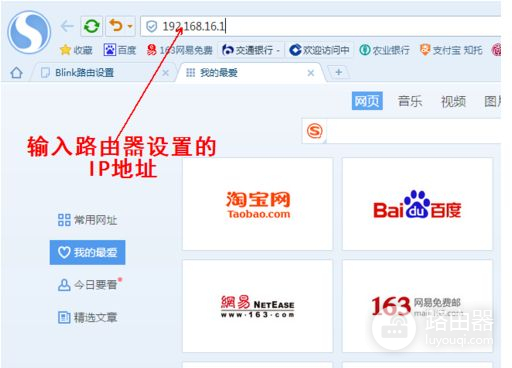
Task: Open the 农业银行 bookmark
Action: (x=384, y=50)
